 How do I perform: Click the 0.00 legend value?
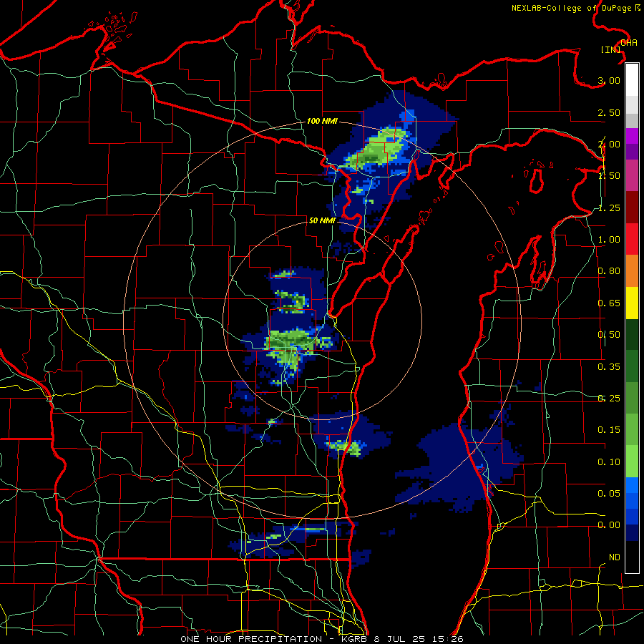tap(609, 525)
